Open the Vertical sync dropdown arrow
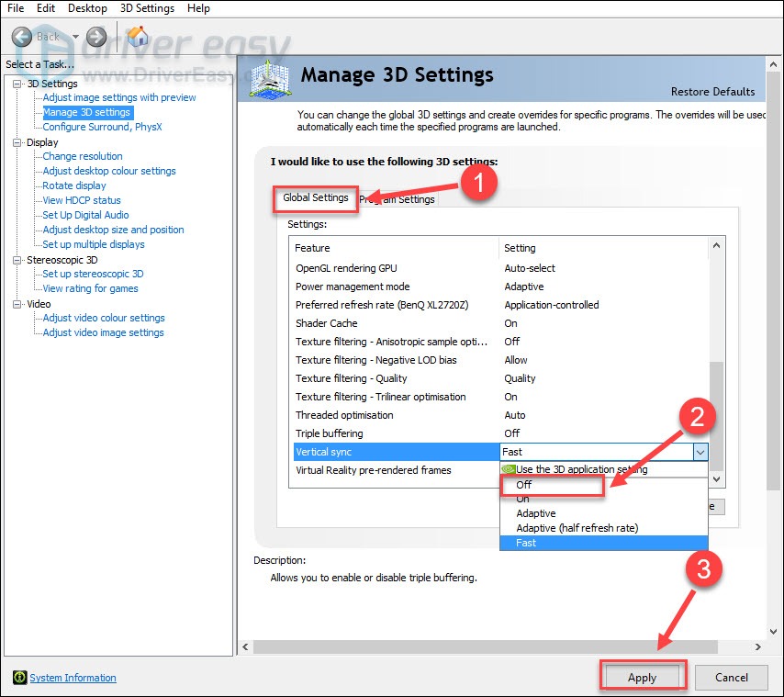The width and height of the screenshot is (784, 697). point(700,452)
